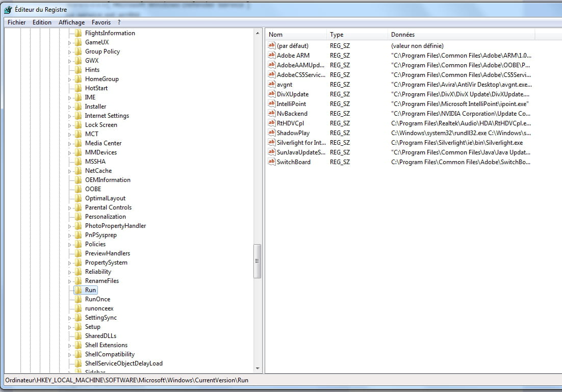The width and height of the screenshot is (562, 392).
Task: Select the ShellCompatibility key
Action: coord(110,354)
